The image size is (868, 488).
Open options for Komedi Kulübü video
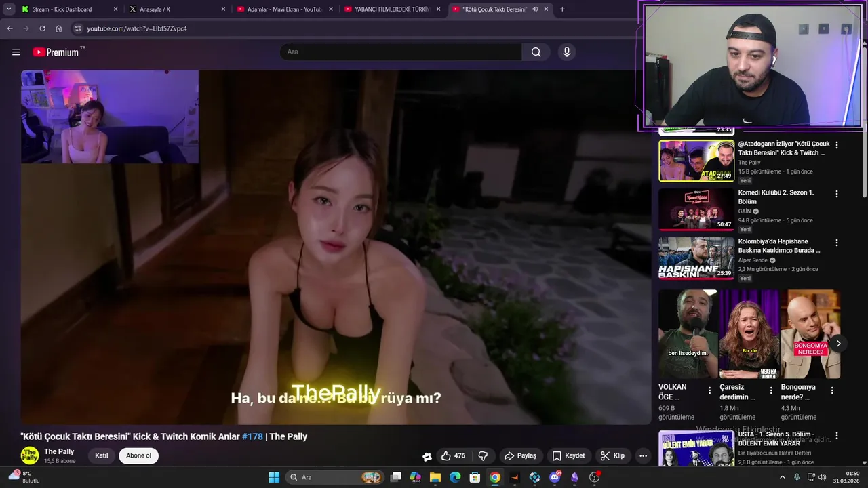837,194
